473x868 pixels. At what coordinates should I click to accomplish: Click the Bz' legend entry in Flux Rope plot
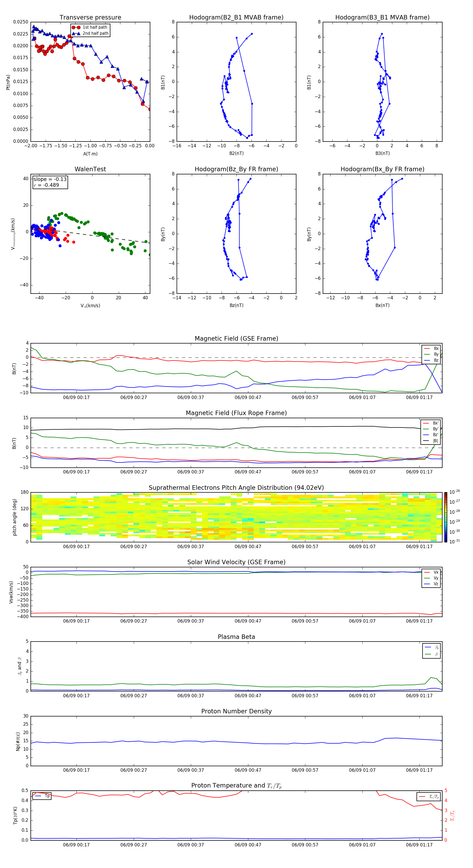431,435
